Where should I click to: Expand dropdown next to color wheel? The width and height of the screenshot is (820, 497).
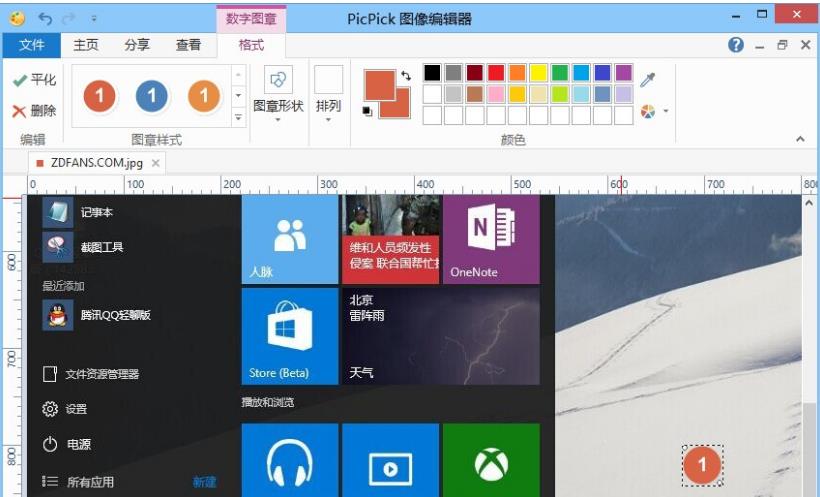tap(666, 111)
